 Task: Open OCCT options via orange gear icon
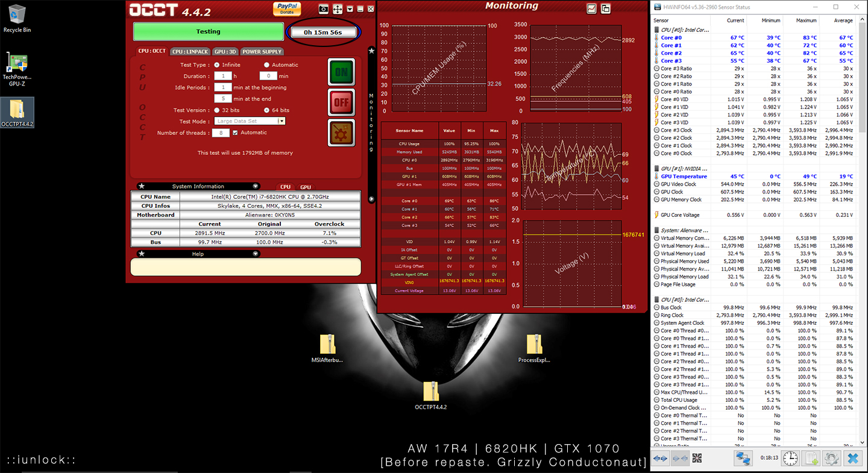(x=341, y=133)
